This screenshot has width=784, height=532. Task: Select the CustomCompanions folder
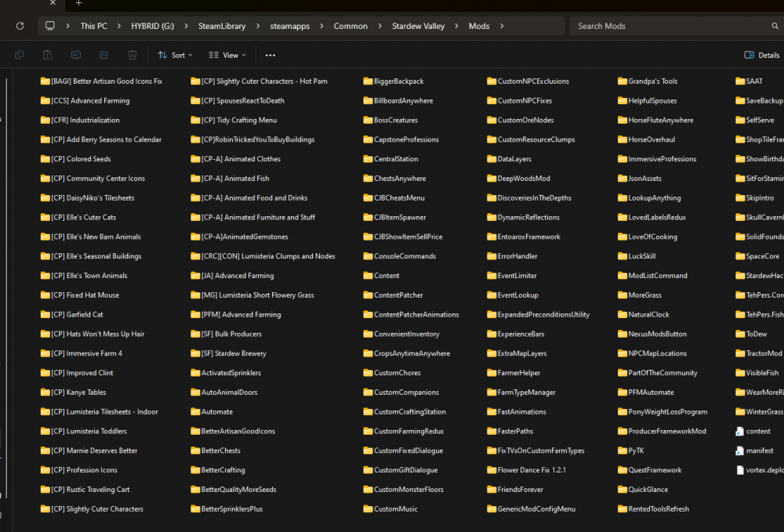coord(401,392)
